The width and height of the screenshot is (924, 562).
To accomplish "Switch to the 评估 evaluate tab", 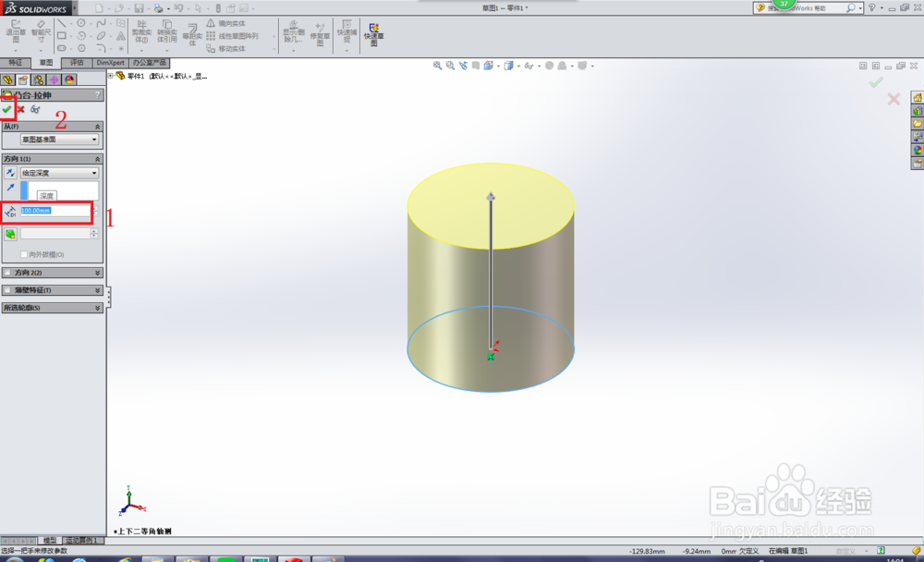I will (x=77, y=63).
